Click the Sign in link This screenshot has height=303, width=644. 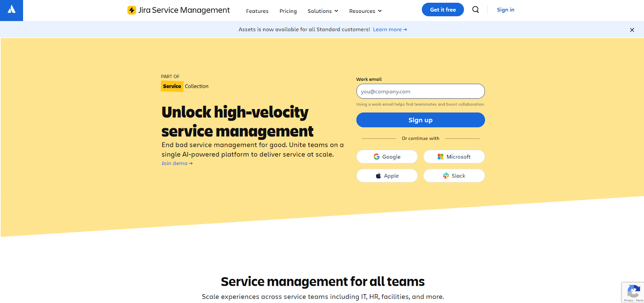click(506, 10)
